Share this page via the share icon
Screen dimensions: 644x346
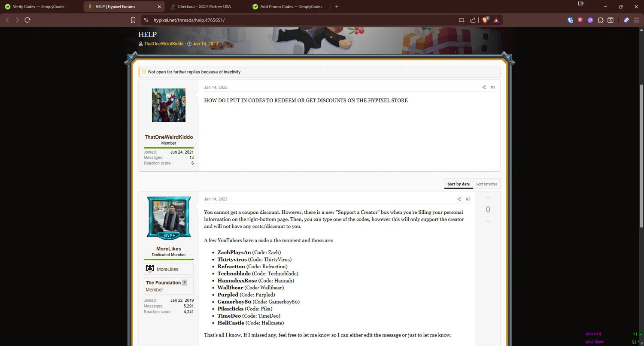473,20
